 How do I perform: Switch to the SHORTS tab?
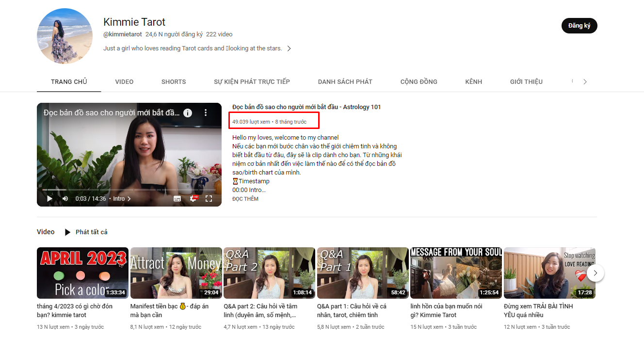pos(174,81)
